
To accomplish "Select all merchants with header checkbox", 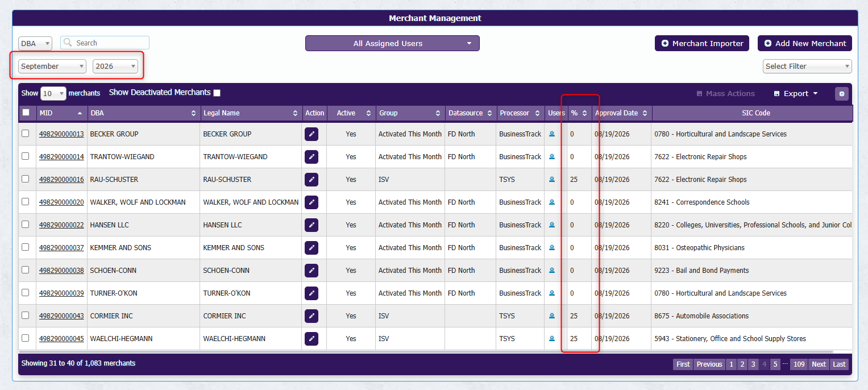I will 26,113.
